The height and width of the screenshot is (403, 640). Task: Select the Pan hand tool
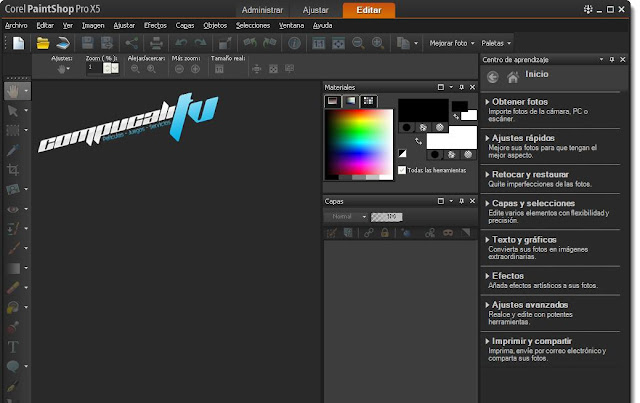click(x=13, y=91)
